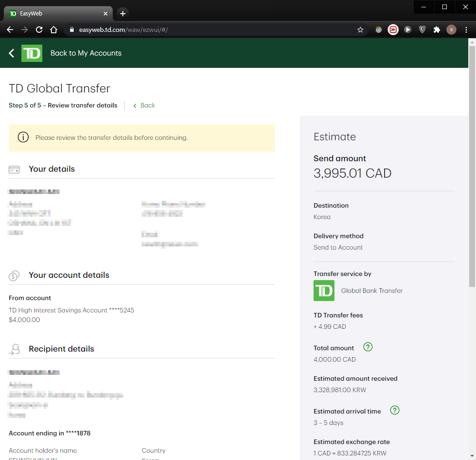The height and width of the screenshot is (460, 476).
Task: Minimize the browser window
Action: click(424, 7)
